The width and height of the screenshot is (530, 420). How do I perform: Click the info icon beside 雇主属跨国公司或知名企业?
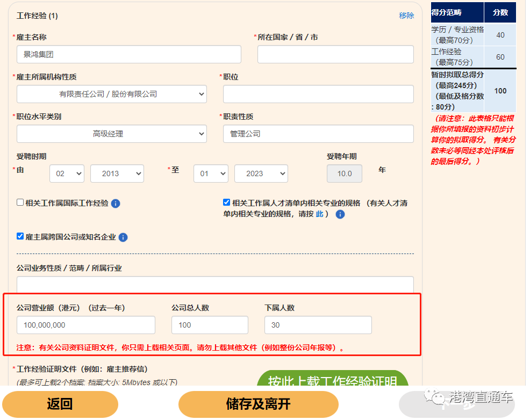click(123, 237)
